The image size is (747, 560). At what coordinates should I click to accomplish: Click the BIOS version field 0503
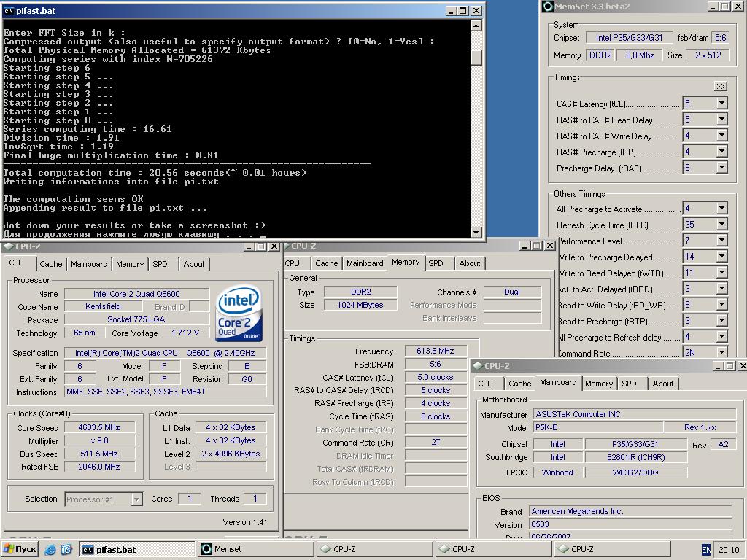(x=630, y=524)
